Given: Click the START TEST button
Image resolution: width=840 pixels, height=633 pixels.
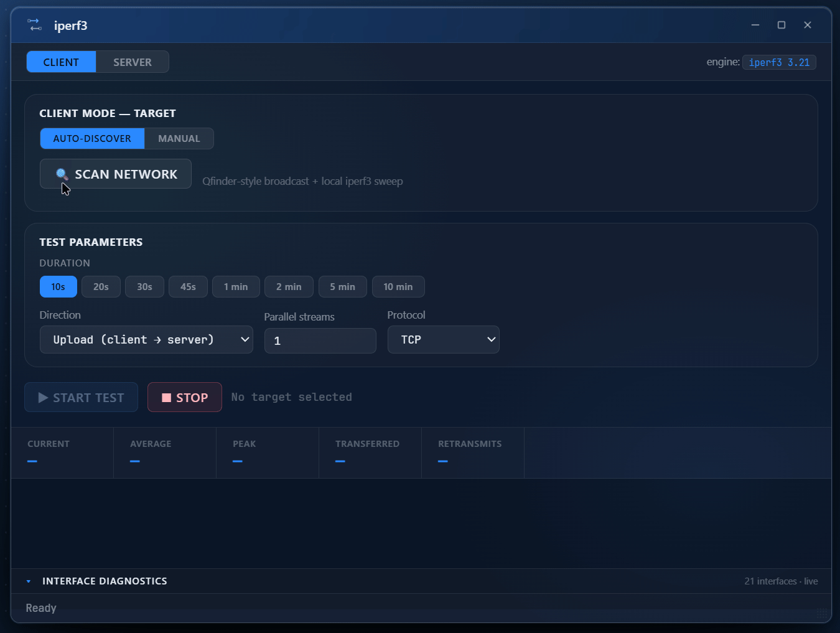Looking at the screenshot, I should (82, 397).
